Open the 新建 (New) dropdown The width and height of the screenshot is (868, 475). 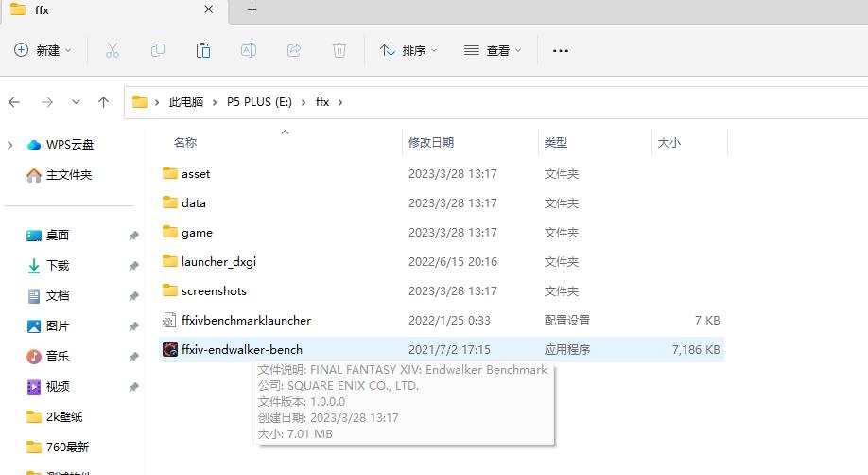43,50
